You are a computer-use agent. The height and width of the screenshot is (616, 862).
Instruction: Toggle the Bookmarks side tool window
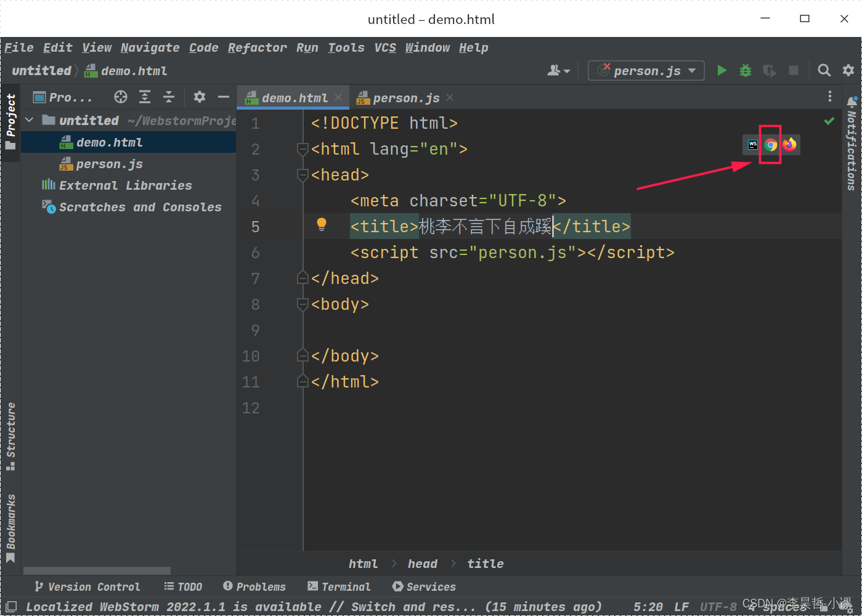[x=10, y=529]
